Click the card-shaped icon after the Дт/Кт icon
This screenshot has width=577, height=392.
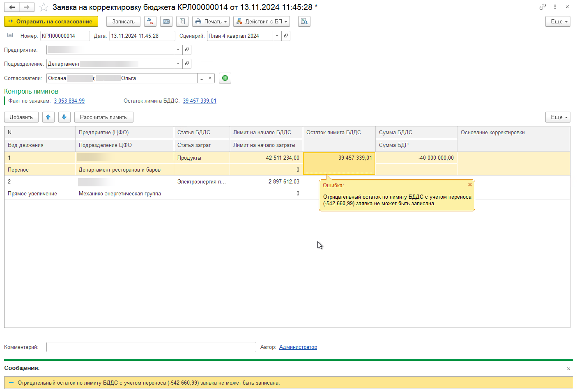pos(166,21)
